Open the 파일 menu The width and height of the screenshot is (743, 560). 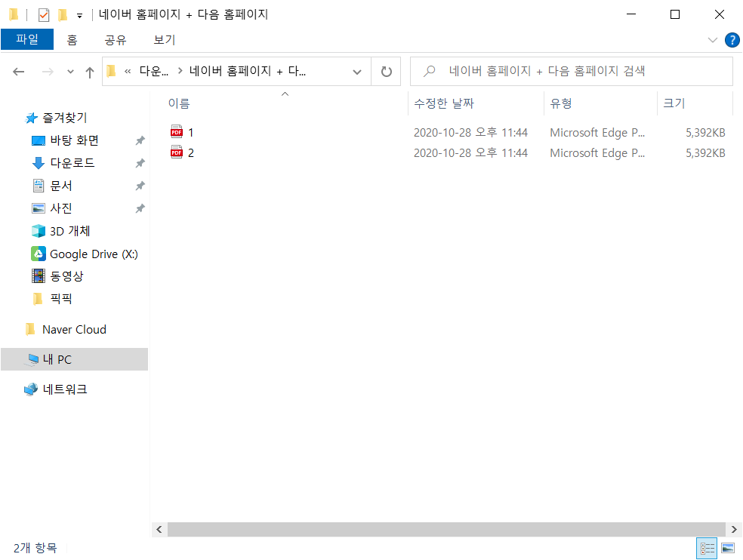pyautogui.click(x=27, y=39)
